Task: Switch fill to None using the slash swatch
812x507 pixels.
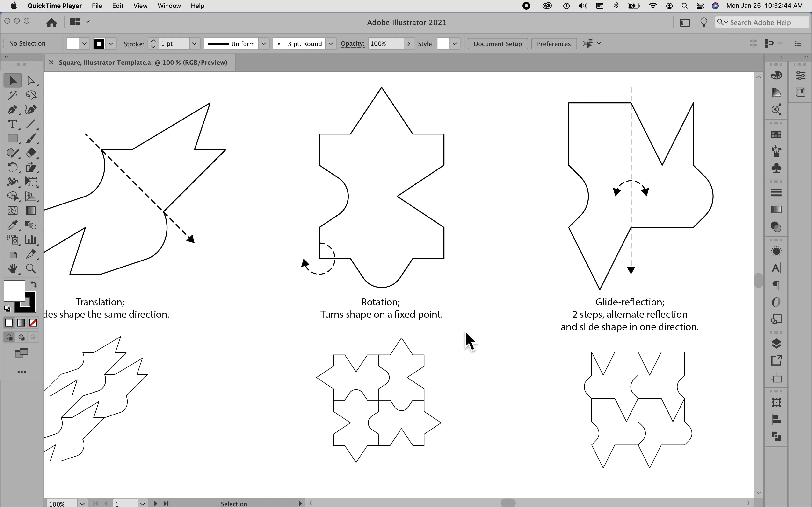Action: point(33,322)
